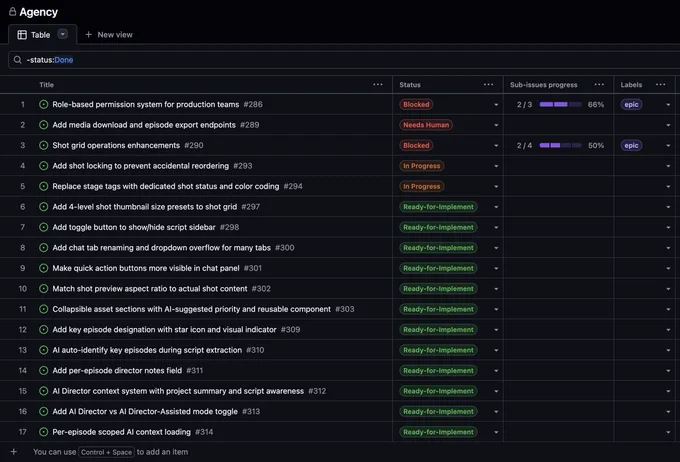Expand status dropdown for Needs Human row
Image resolution: width=680 pixels, height=462 pixels.
point(496,125)
